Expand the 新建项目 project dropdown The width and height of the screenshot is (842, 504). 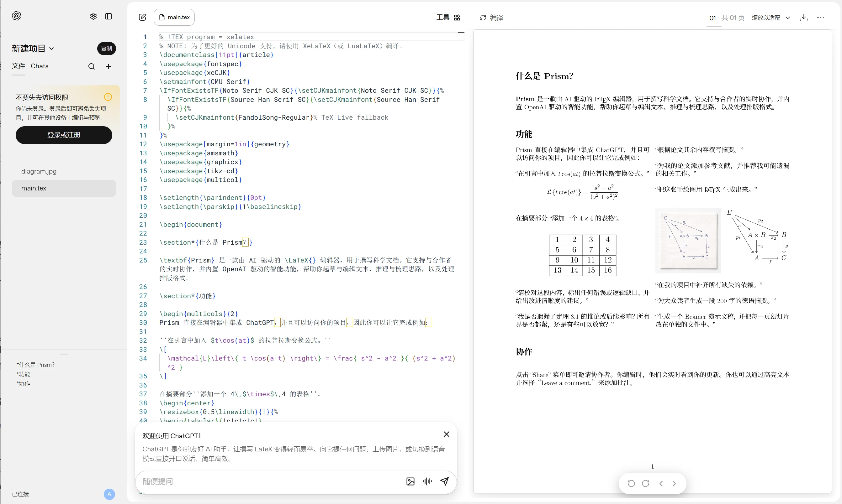pyautogui.click(x=33, y=49)
